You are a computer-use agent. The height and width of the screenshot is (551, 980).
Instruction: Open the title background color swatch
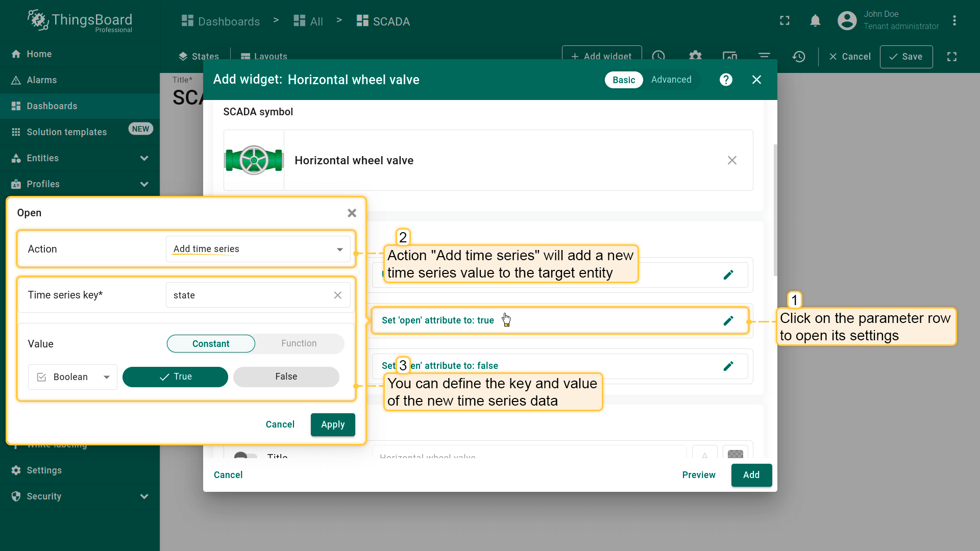point(735,454)
